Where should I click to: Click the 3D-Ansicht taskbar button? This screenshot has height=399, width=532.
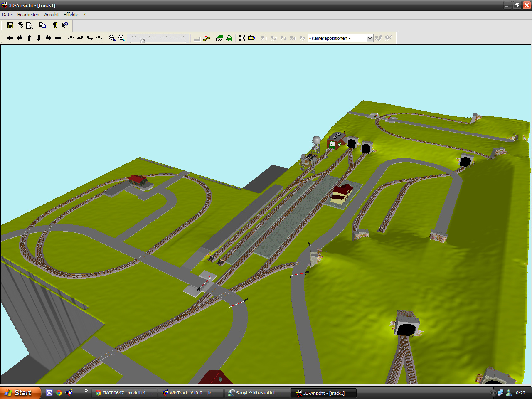click(323, 393)
